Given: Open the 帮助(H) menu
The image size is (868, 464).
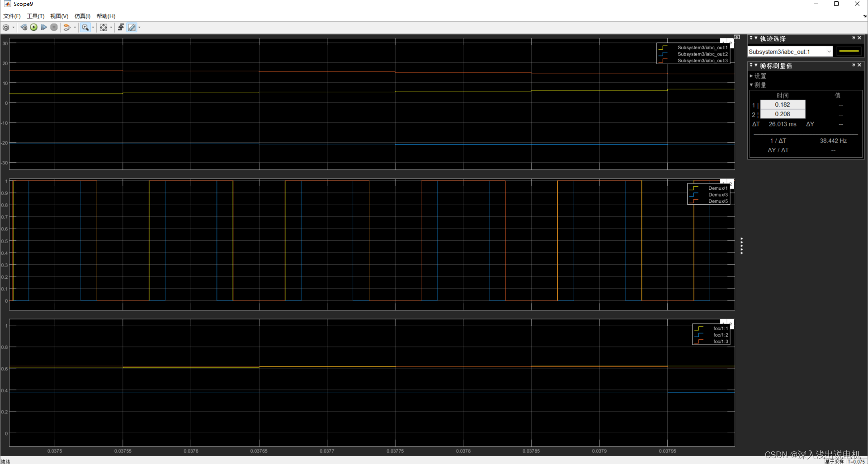Looking at the screenshot, I should click(106, 16).
